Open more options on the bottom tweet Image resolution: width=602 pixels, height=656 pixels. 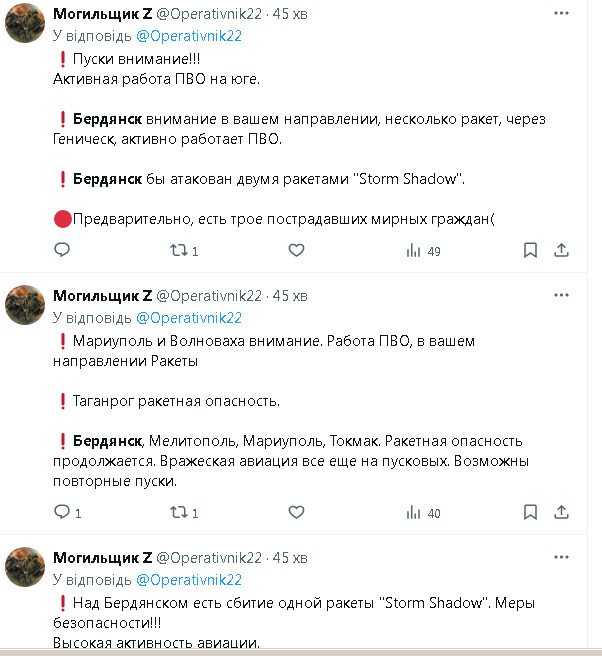(x=563, y=556)
